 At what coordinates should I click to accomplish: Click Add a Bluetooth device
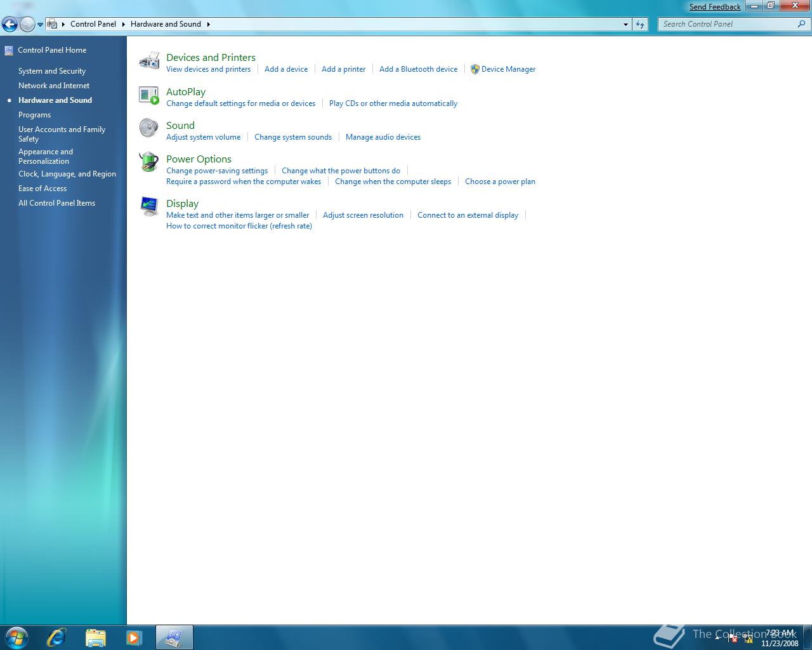pos(418,69)
